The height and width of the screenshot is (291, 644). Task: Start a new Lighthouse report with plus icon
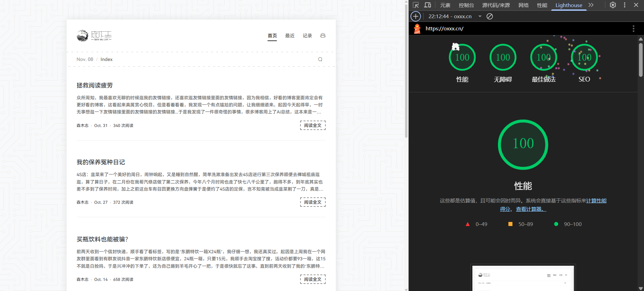coord(416,16)
